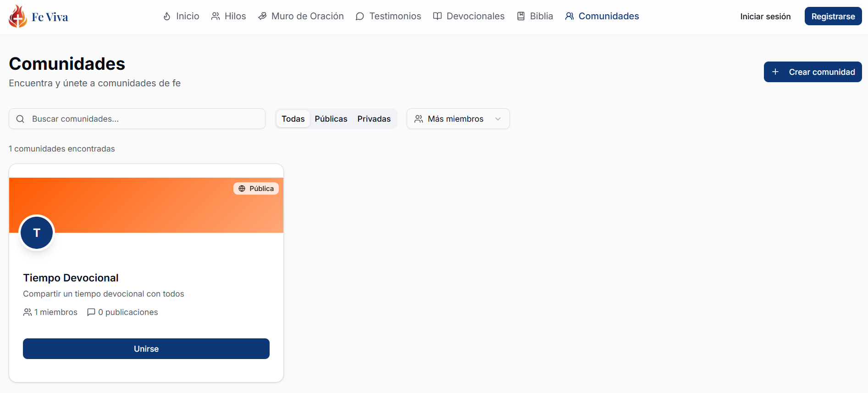Viewport: 868px width, 393px height.
Task: Click the '1 miembros' count text
Action: (x=56, y=312)
